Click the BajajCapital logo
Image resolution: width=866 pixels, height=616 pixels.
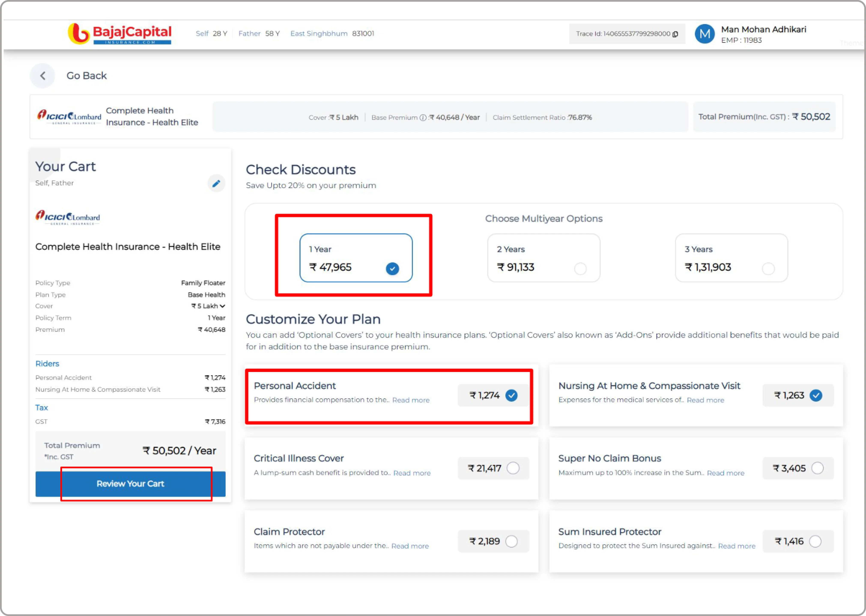click(x=119, y=34)
